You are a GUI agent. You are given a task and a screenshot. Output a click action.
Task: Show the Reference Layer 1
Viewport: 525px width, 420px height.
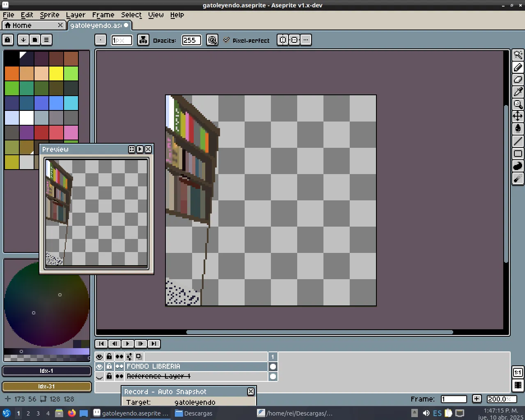coord(99,376)
